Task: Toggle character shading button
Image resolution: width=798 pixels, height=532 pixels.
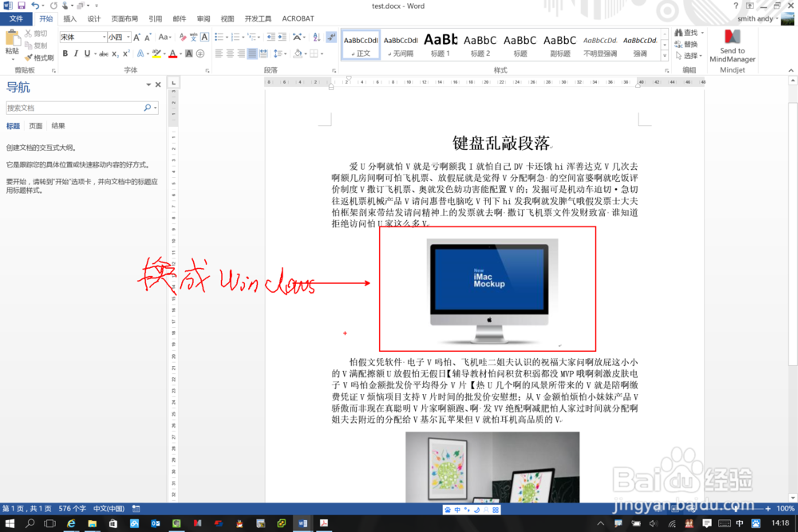Action: pyautogui.click(x=189, y=53)
